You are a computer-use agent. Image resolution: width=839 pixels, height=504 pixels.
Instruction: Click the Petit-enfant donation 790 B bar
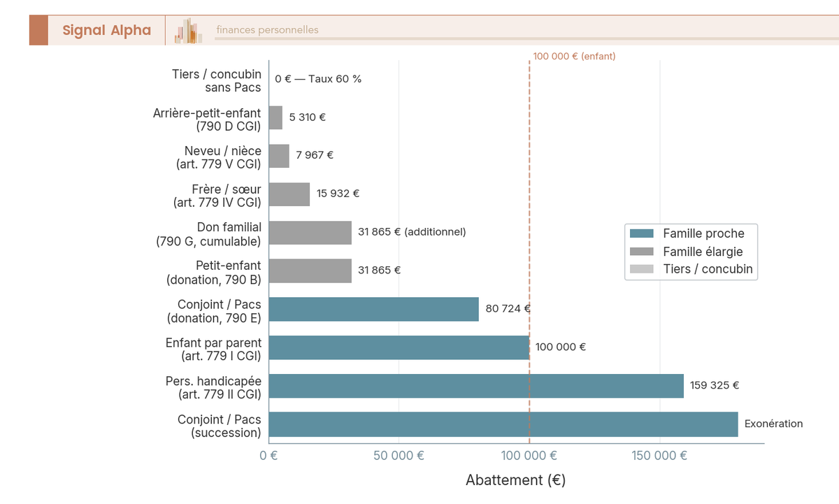click(x=310, y=271)
